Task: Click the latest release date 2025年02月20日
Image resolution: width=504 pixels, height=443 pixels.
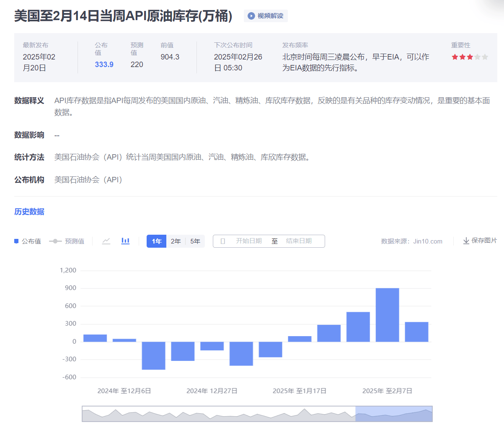Action: (39, 62)
